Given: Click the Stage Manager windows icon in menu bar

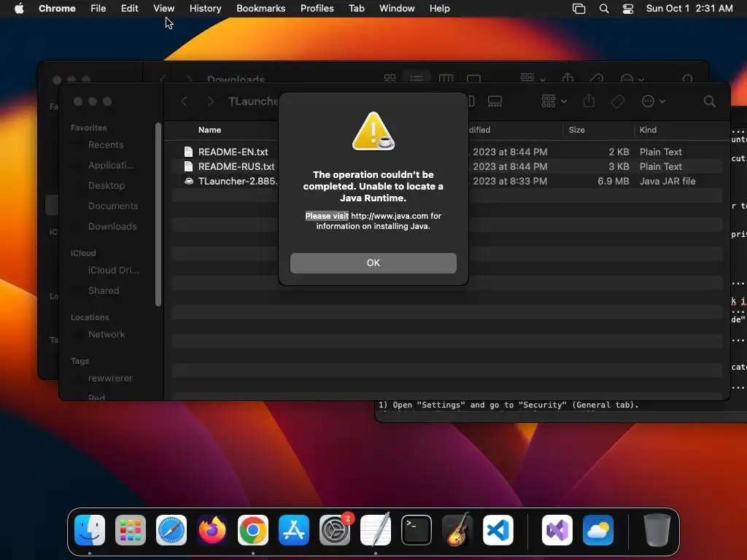Looking at the screenshot, I should [578, 9].
